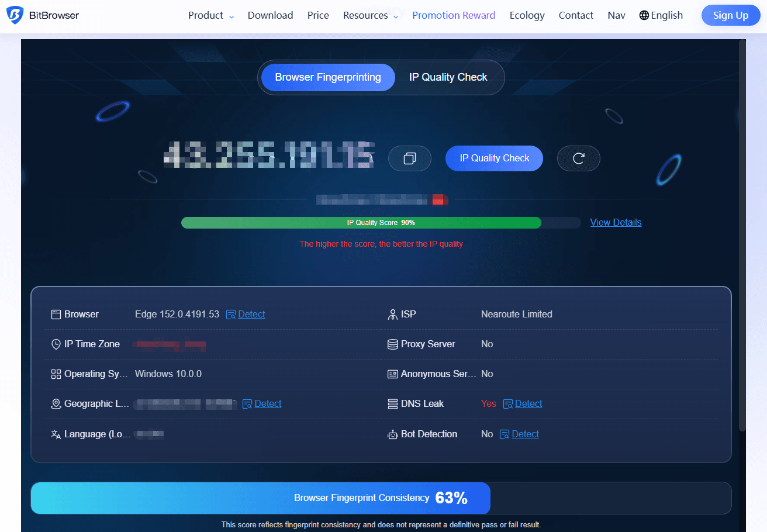Viewport: 767px width, 532px height.
Task: Click the globe language icon
Action: (644, 15)
